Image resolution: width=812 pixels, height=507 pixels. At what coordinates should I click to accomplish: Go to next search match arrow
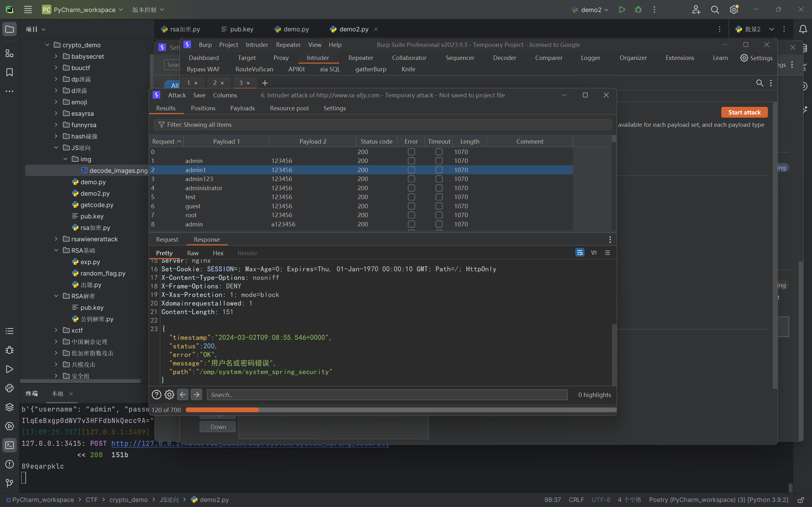tap(196, 395)
